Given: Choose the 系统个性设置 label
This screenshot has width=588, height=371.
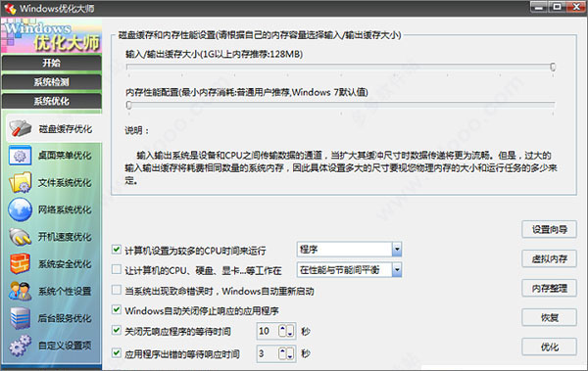Looking at the screenshot, I should tap(65, 291).
